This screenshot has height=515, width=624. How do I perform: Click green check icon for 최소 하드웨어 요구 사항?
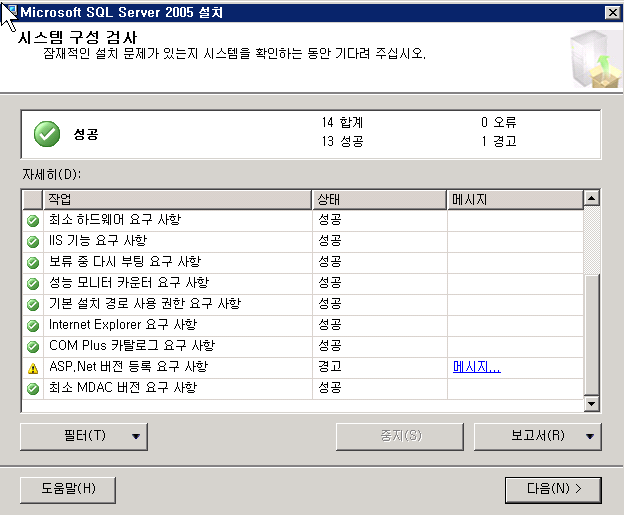[33, 220]
